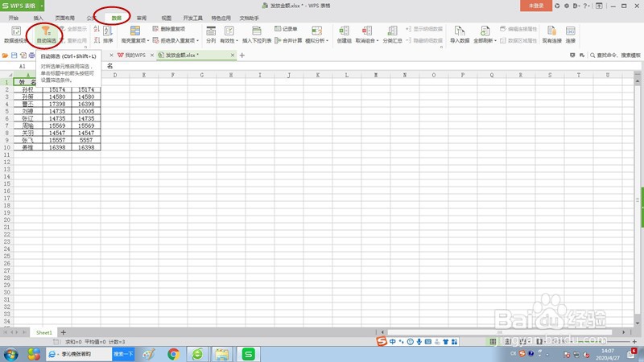644x362 pixels.
Task: Click cell containing 17398
Action: [57, 104]
